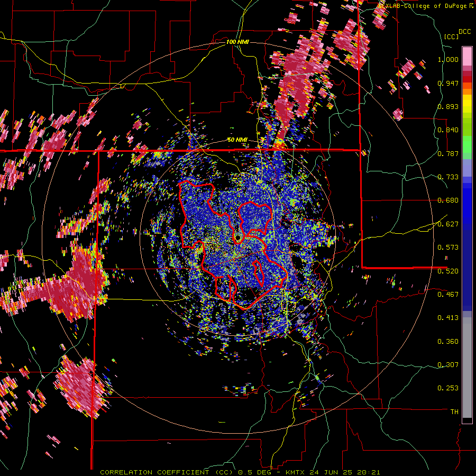The image size is (476, 476).
Task: Click the 100 NMI range ring label
Action: [237, 42]
